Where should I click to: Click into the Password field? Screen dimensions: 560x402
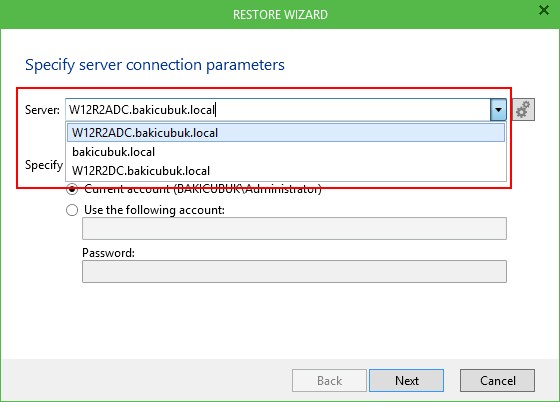click(x=294, y=272)
